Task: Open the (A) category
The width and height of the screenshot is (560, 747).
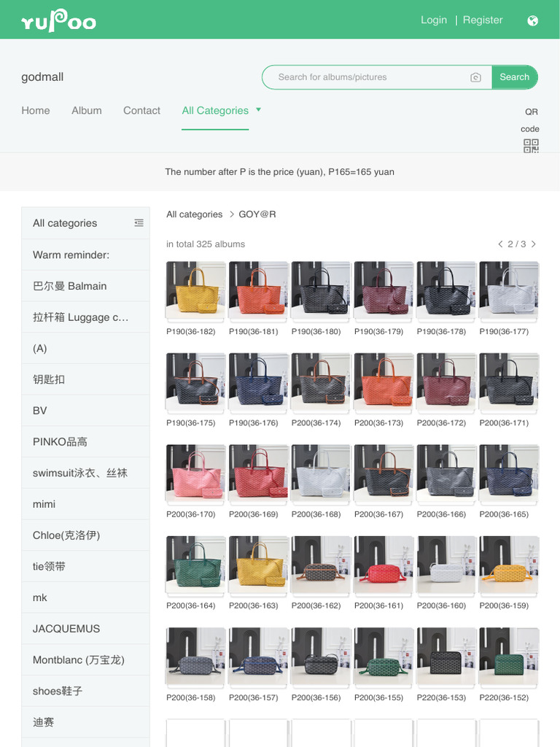Action: coord(86,348)
